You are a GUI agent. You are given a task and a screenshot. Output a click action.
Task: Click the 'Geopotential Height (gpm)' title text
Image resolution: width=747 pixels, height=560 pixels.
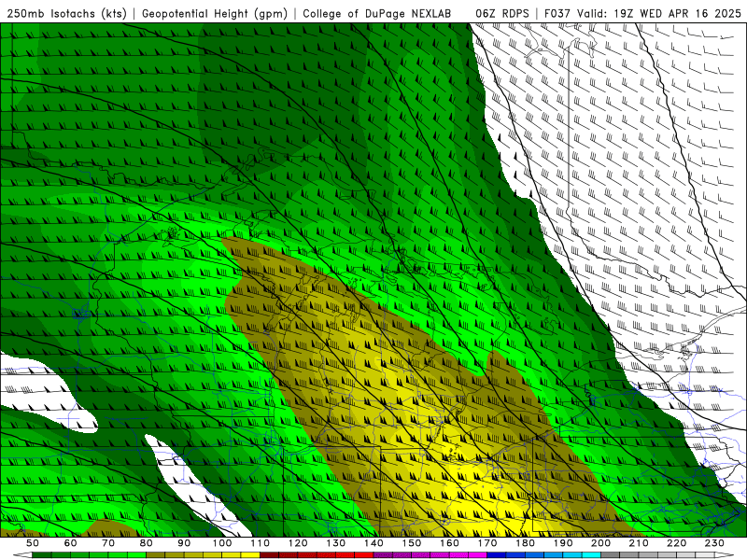[x=215, y=14]
